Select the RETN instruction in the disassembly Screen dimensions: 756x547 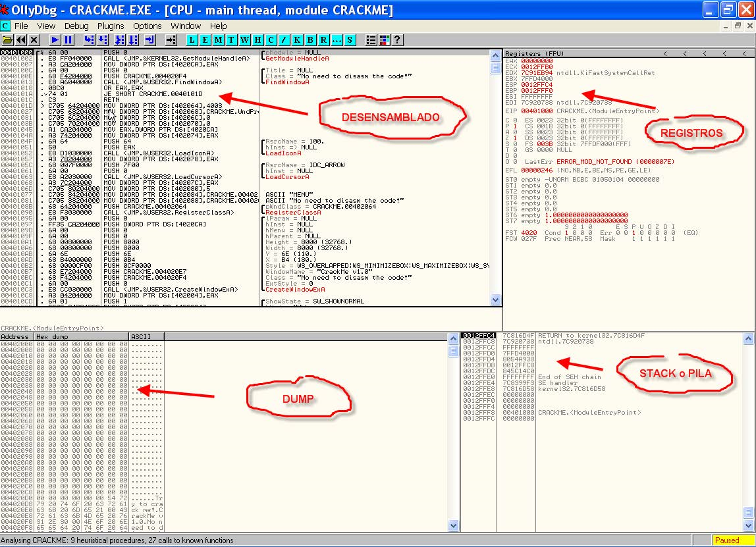pos(112,100)
